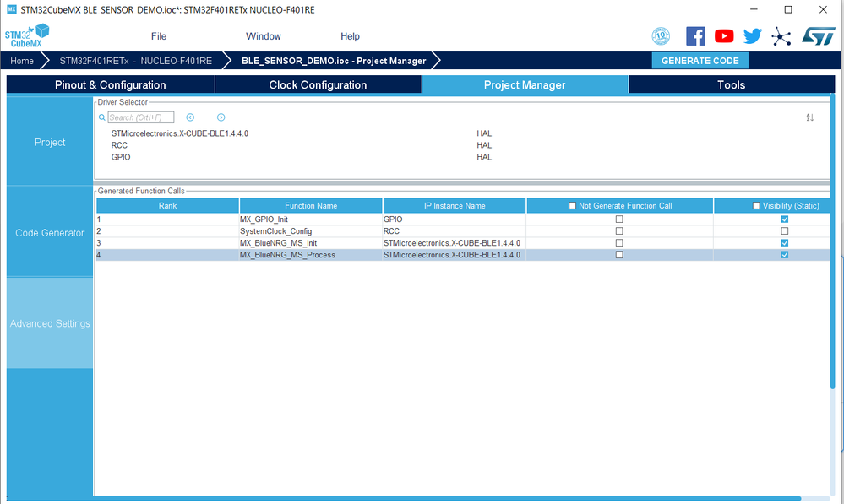Click HAL value for X-CUBE-BLE1 driver
Screen dimensions: 844x504
[484, 133]
